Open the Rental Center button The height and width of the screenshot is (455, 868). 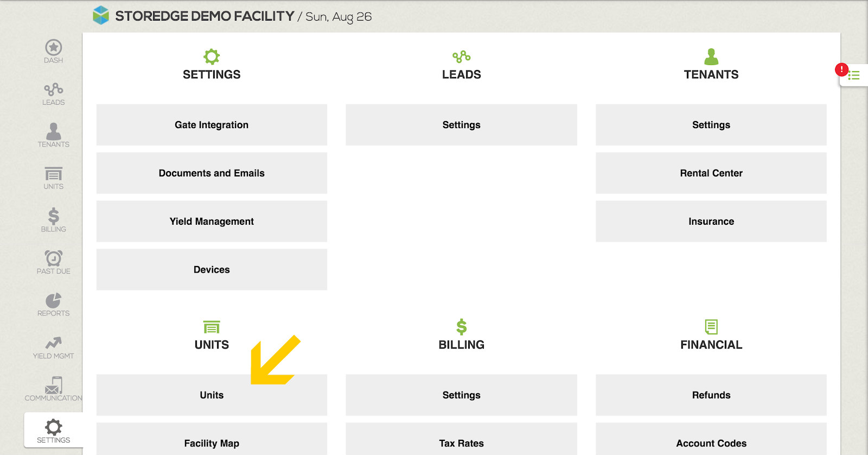click(x=711, y=173)
